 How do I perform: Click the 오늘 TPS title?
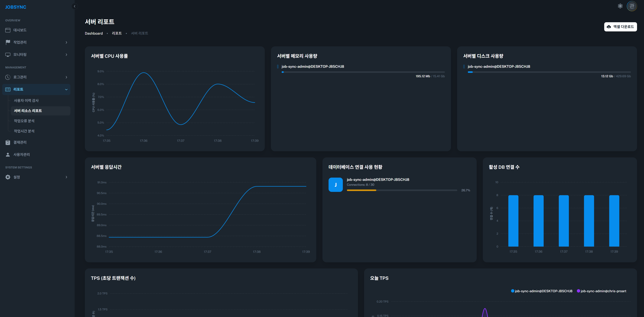point(379,278)
